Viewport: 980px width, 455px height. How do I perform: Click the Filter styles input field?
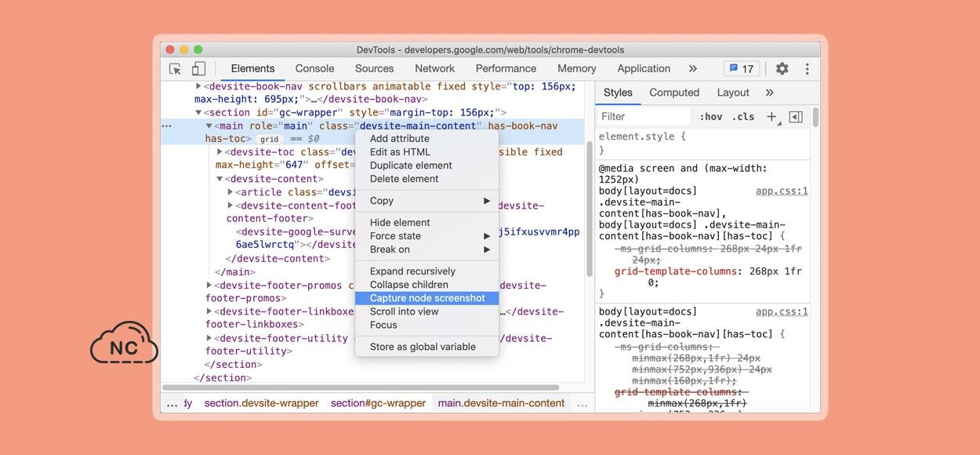[x=644, y=117]
